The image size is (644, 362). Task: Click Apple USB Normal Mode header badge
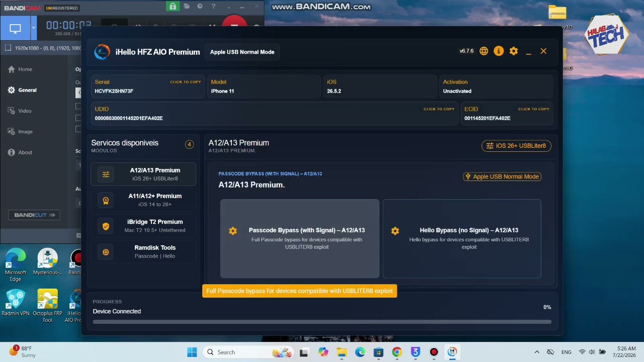click(x=242, y=52)
